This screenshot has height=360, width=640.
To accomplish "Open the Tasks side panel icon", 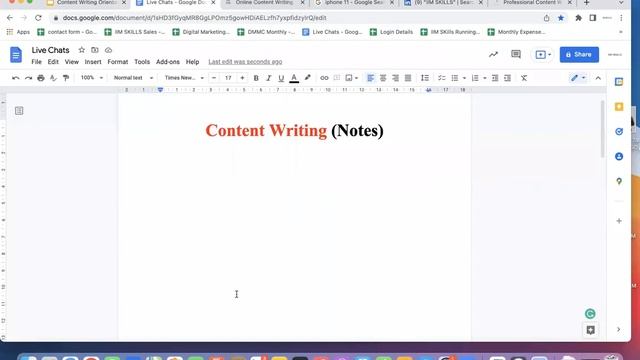I will [619, 131].
